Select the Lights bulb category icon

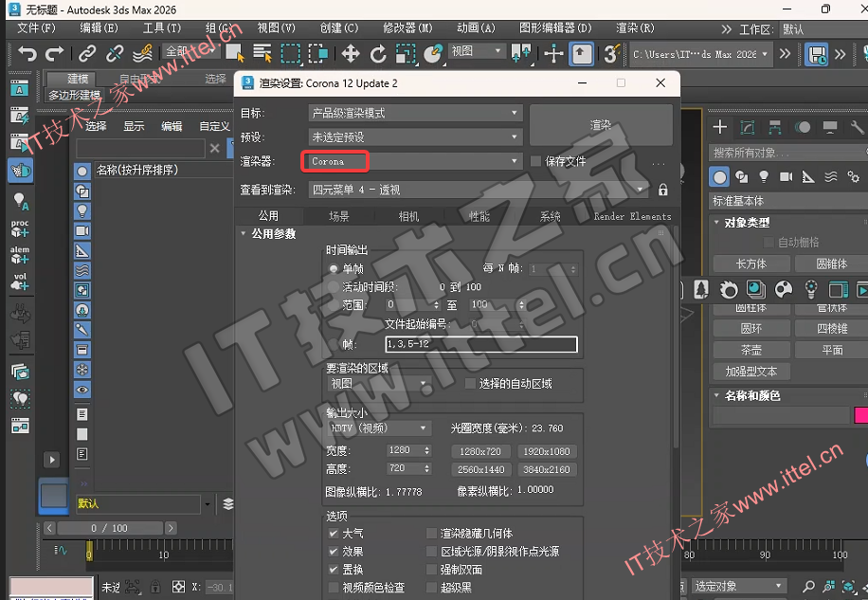pyautogui.click(x=764, y=176)
